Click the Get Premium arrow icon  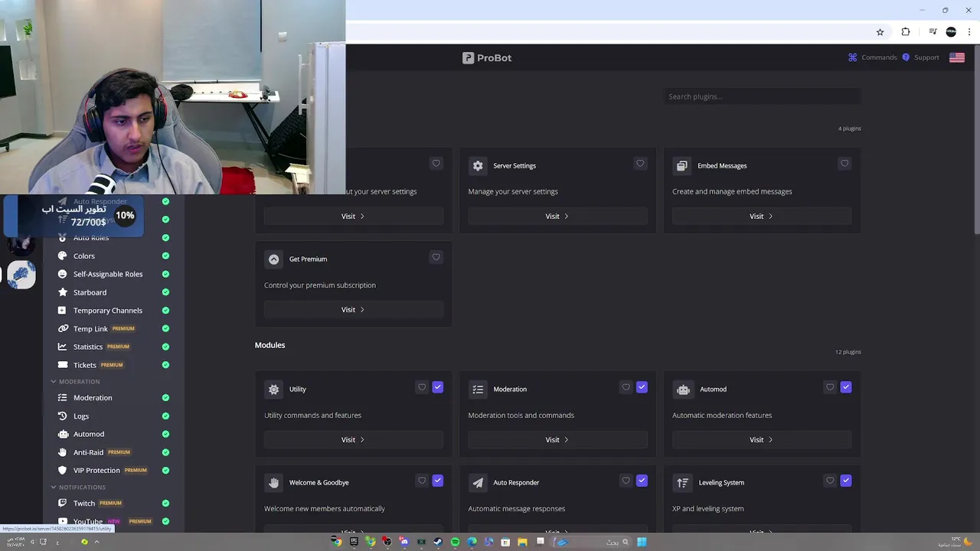pyautogui.click(x=273, y=259)
